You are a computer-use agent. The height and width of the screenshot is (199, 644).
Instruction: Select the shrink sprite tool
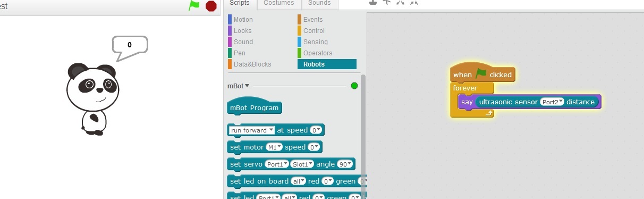point(414,2)
